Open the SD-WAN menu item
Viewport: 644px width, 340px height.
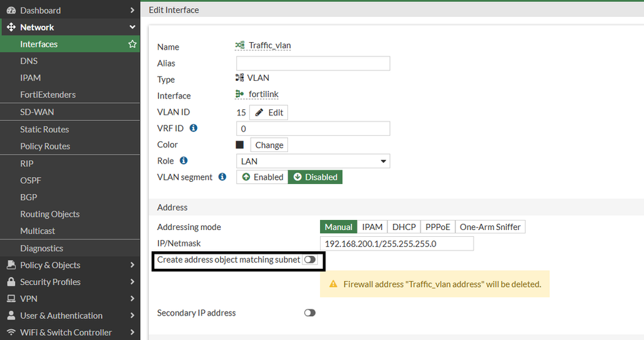[x=37, y=111]
